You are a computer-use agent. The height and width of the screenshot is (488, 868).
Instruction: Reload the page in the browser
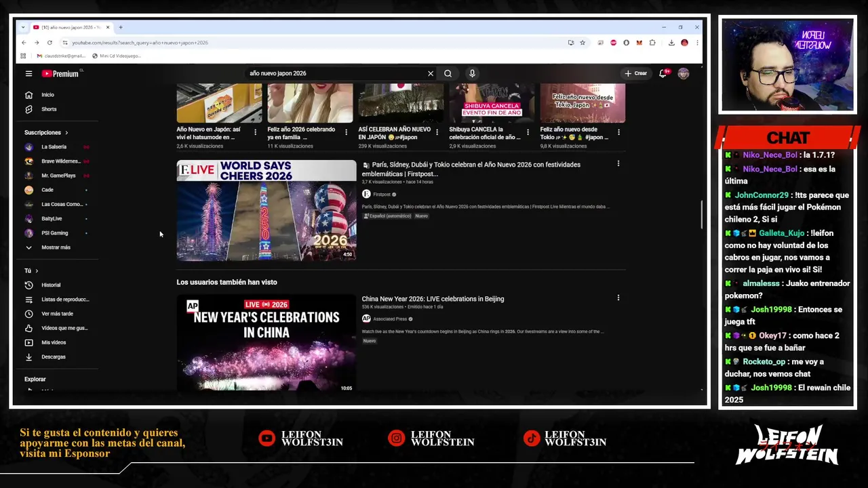pyautogui.click(x=50, y=43)
